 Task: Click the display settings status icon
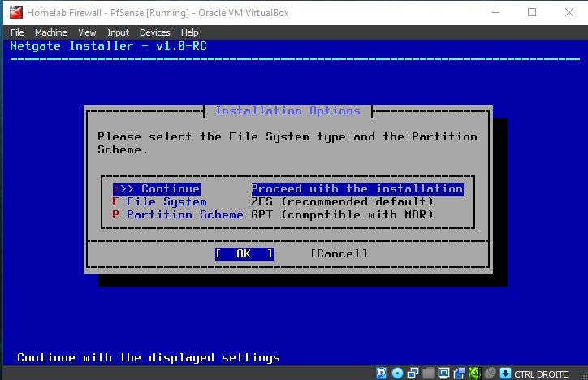443,374
